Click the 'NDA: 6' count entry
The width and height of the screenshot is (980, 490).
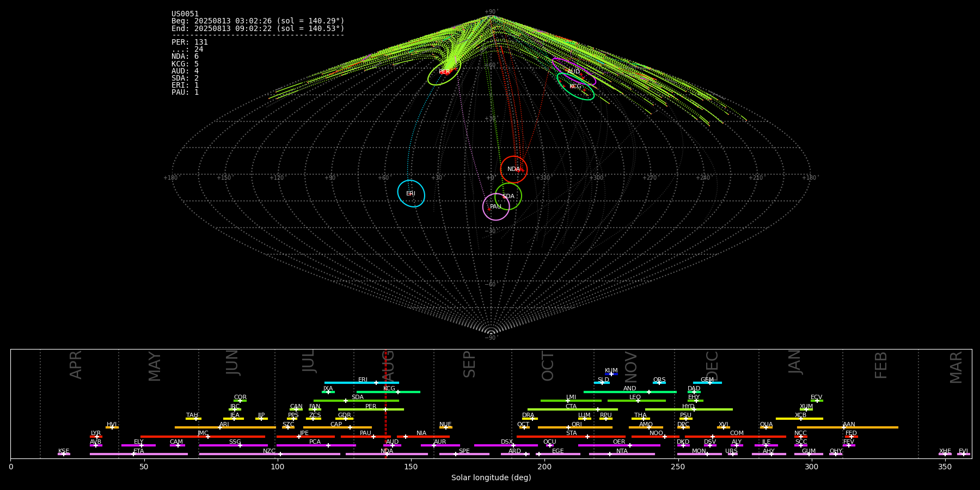pyautogui.click(x=185, y=56)
